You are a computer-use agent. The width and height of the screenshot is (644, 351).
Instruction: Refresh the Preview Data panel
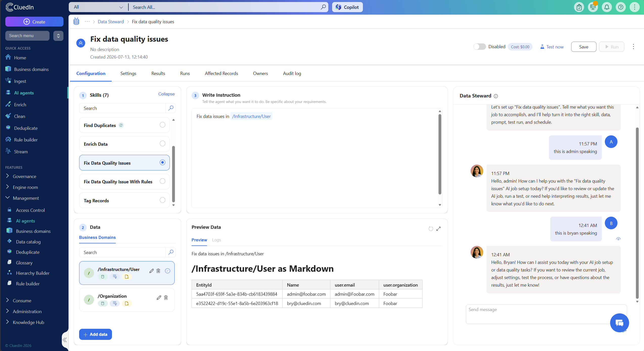click(431, 229)
